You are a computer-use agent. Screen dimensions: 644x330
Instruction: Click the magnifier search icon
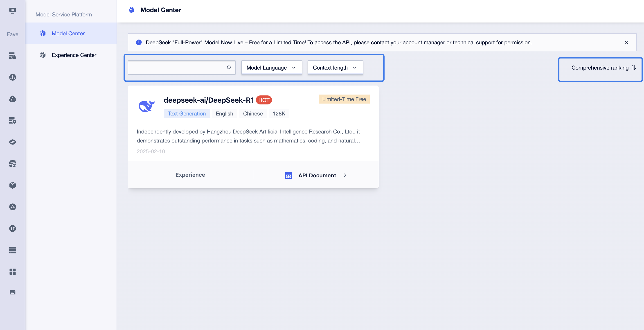[229, 68]
